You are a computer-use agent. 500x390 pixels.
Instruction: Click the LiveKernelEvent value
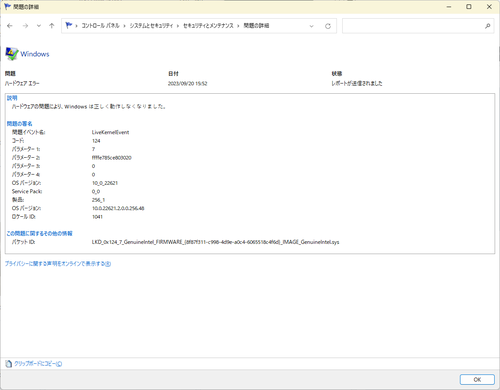pyautogui.click(x=110, y=132)
